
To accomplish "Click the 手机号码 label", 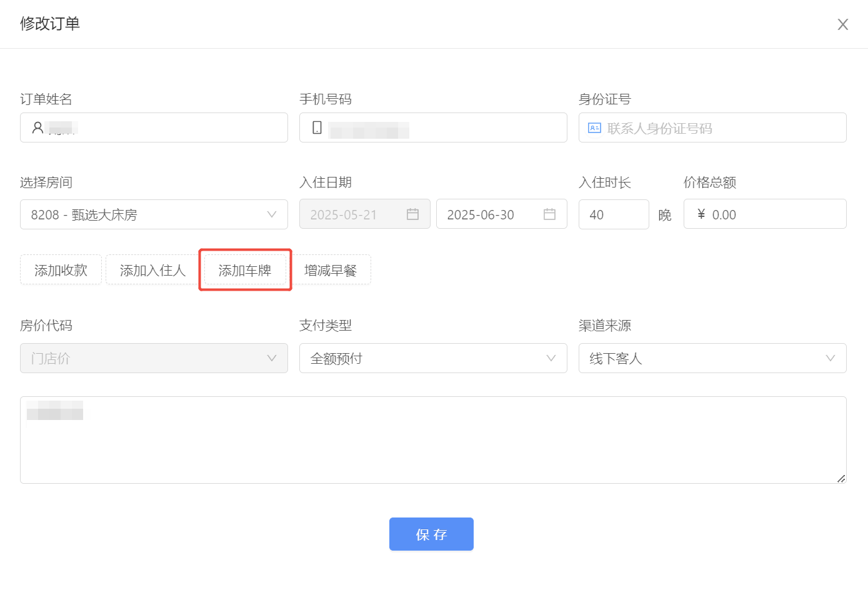I will click(x=326, y=99).
